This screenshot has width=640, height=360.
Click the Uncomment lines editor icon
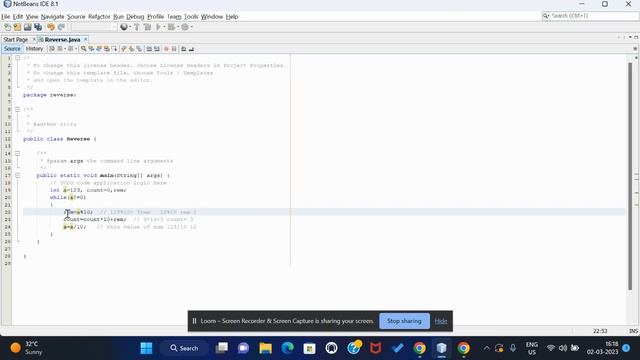[191, 49]
